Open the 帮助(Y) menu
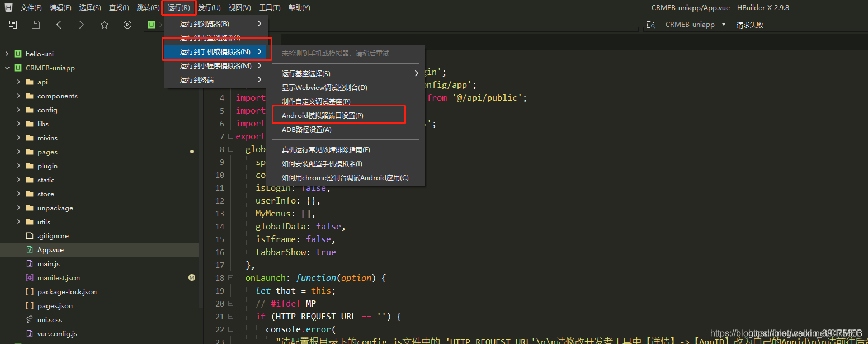868x344 pixels. coord(299,8)
